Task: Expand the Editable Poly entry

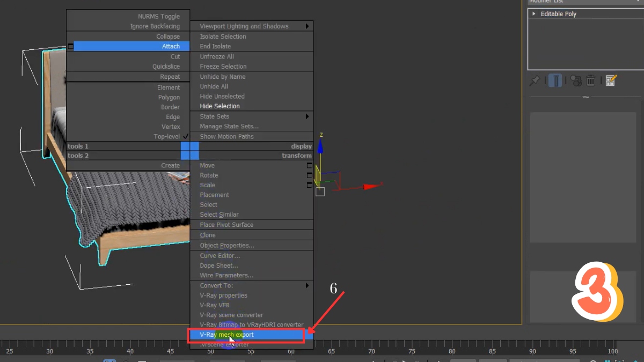Action: click(x=533, y=13)
